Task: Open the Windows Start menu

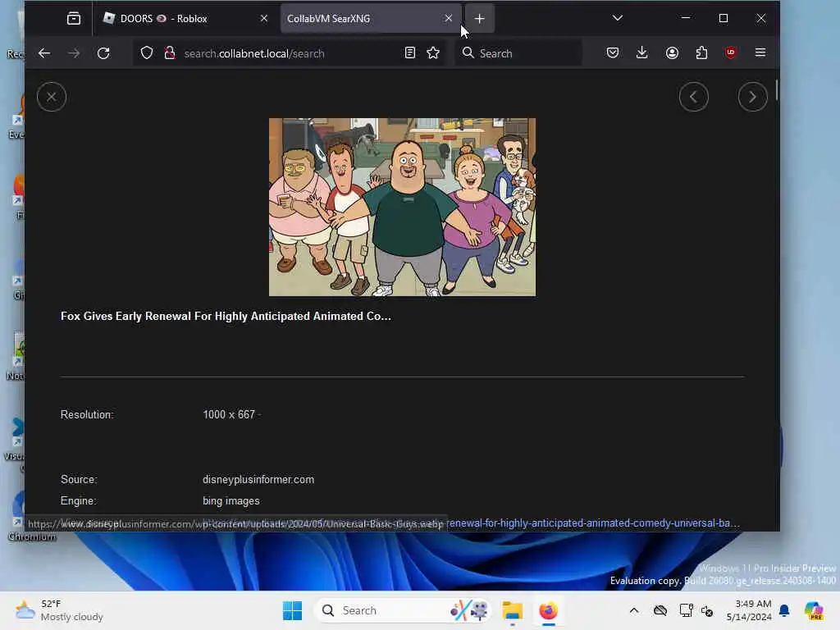Action: [x=293, y=610]
